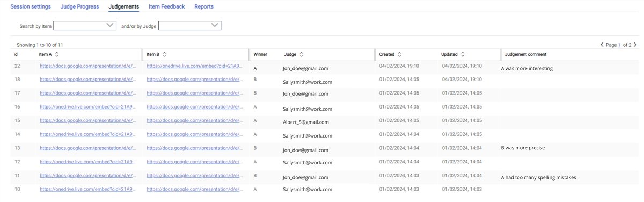Open the by Judge dropdown
Viewport: 644px width, 202px height.
(x=190, y=25)
